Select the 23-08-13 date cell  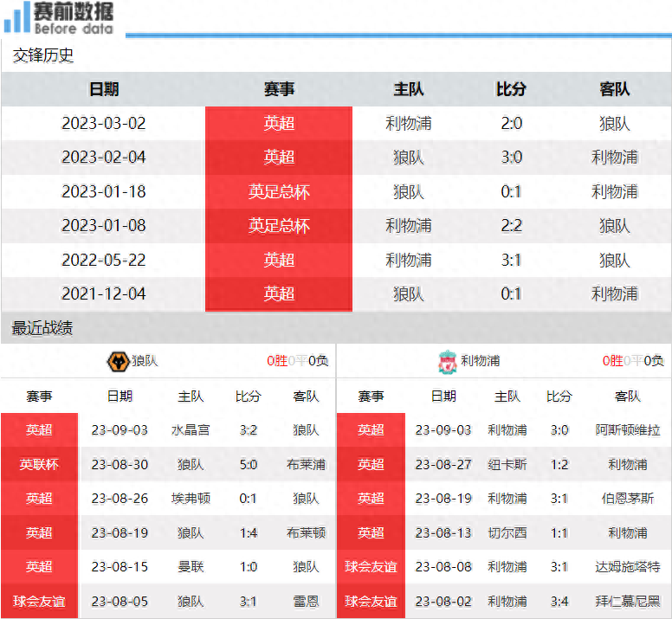click(443, 533)
